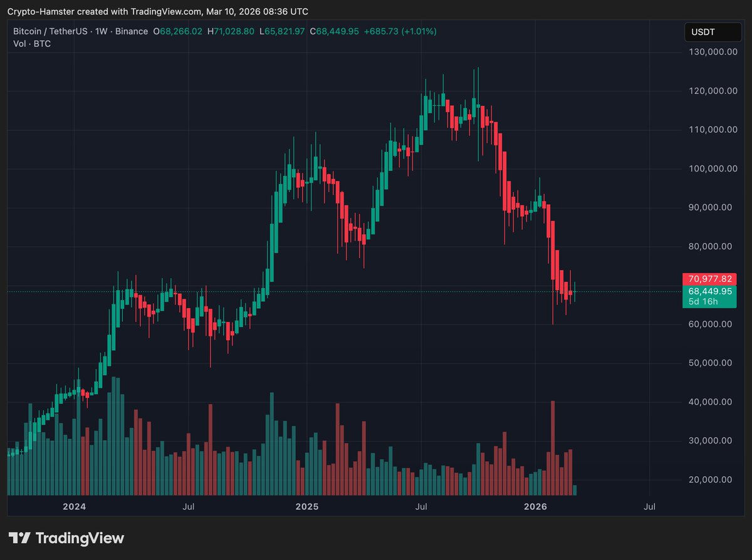The height and width of the screenshot is (560, 752).
Task: Click the 40,000.00 price axis label
Action: [709, 402]
